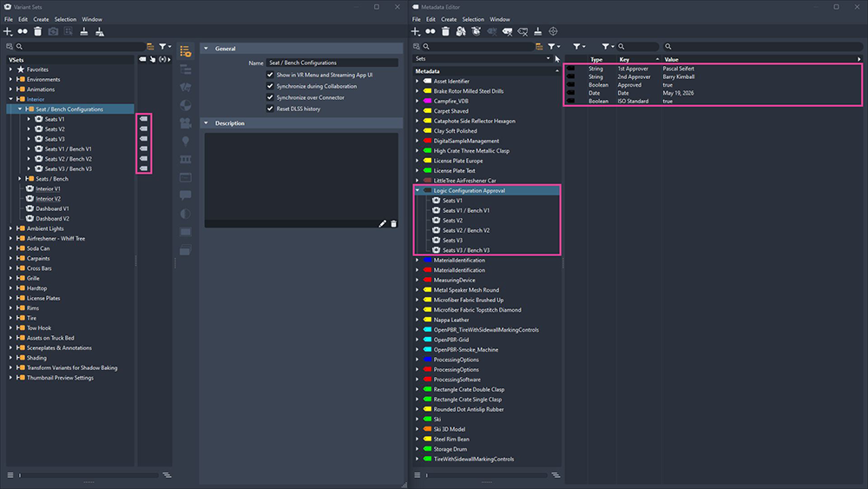
Task: Click the tag column icon next to VSets header
Action: [x=143, y=59]
